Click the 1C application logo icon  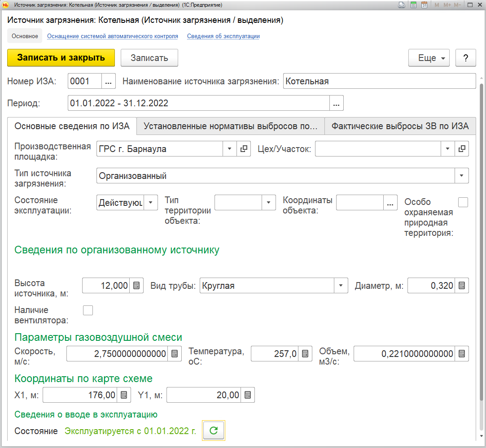pos(5,5)
